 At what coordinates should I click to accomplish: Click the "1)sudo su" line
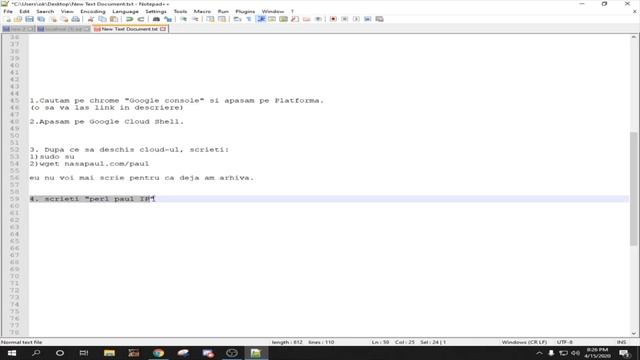(x=52, y=157)
